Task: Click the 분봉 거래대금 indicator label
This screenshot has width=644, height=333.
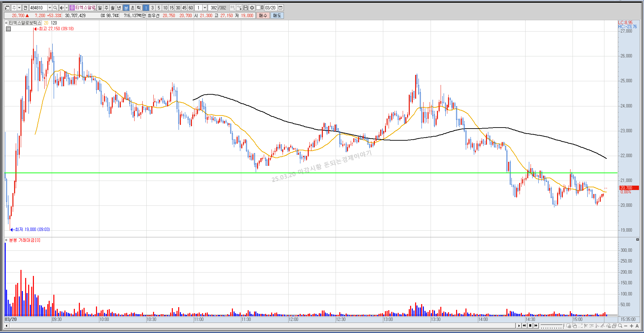Action: [x=24, y=240]
